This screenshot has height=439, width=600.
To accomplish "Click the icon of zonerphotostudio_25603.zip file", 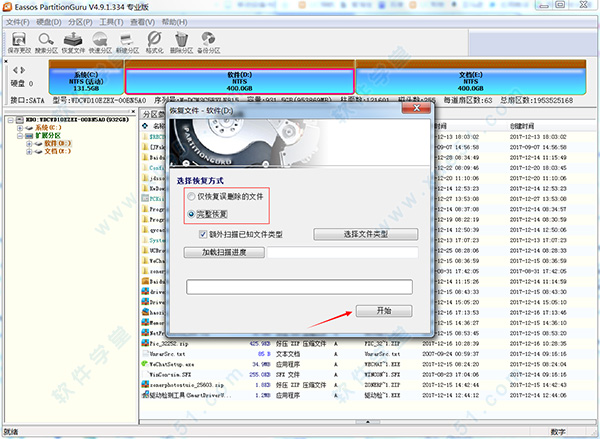I will pos(145,384).
